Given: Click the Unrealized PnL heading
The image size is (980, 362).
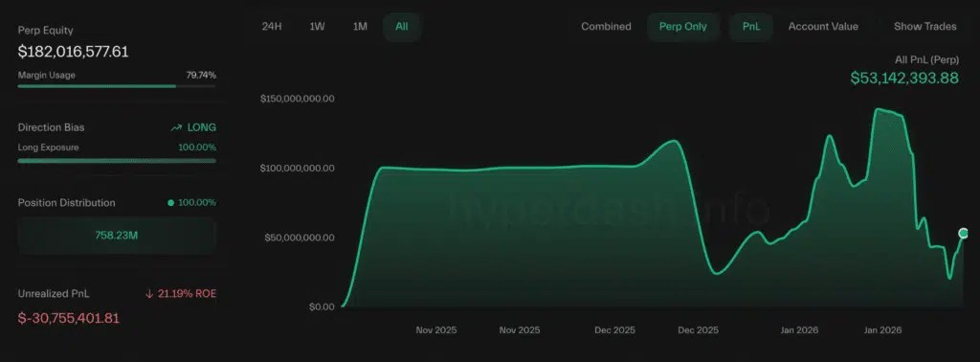Looking at the screenshot, I should 54,294.
